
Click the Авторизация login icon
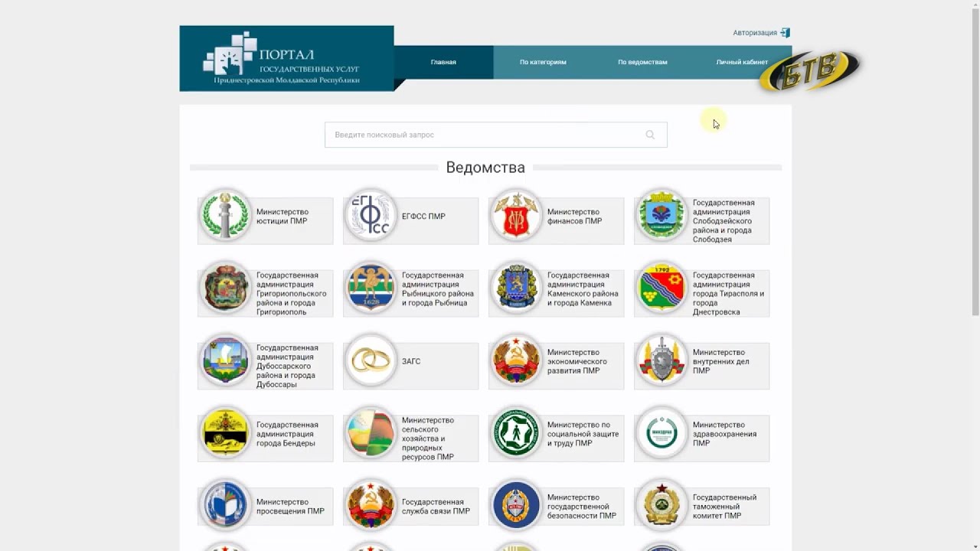coord(785,33)
